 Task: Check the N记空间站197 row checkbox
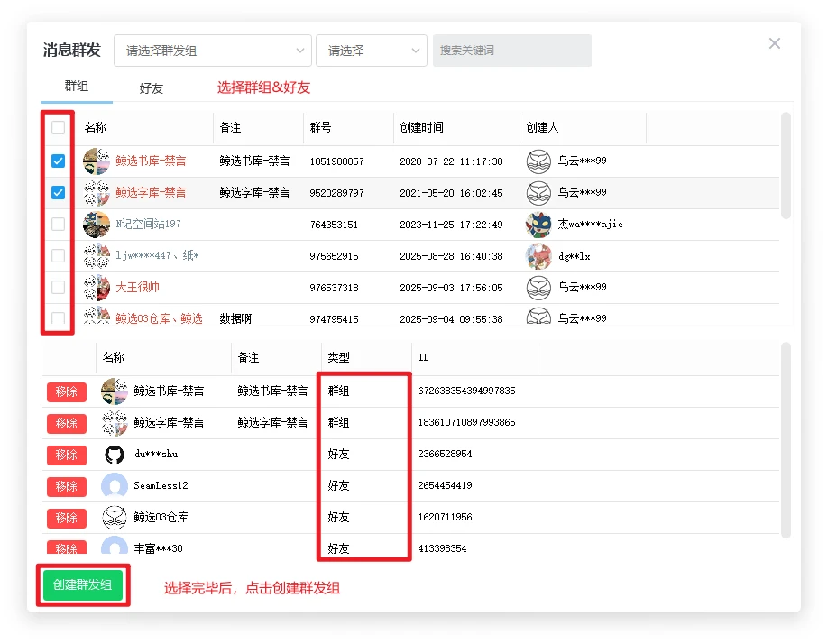pyautogui.click(x=59, y=225)
